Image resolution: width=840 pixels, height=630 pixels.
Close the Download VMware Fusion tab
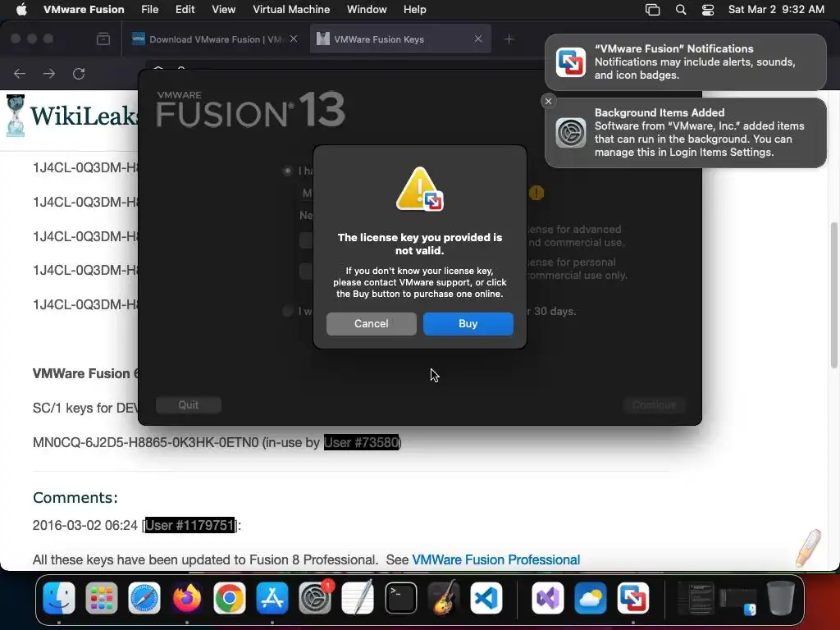click(x=294, y=39)
